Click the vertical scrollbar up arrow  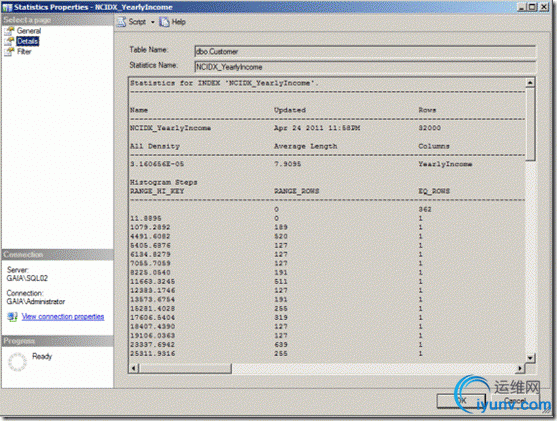(x=530, y=82)
